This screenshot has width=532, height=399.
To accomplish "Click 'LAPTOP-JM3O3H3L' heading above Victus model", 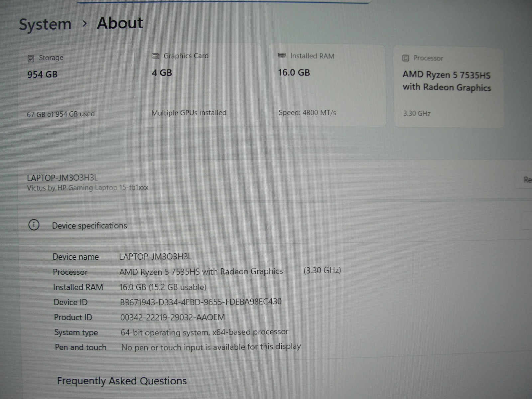I will (x=63, y=178).
